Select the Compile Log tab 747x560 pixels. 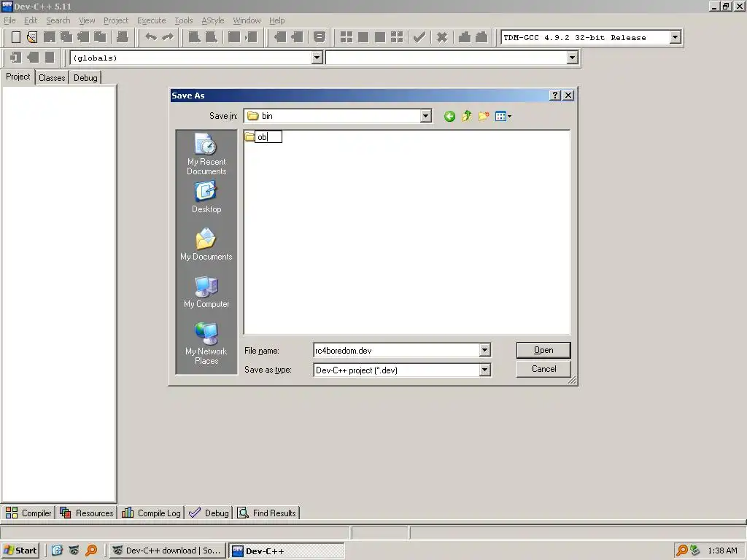coord(151,513)
